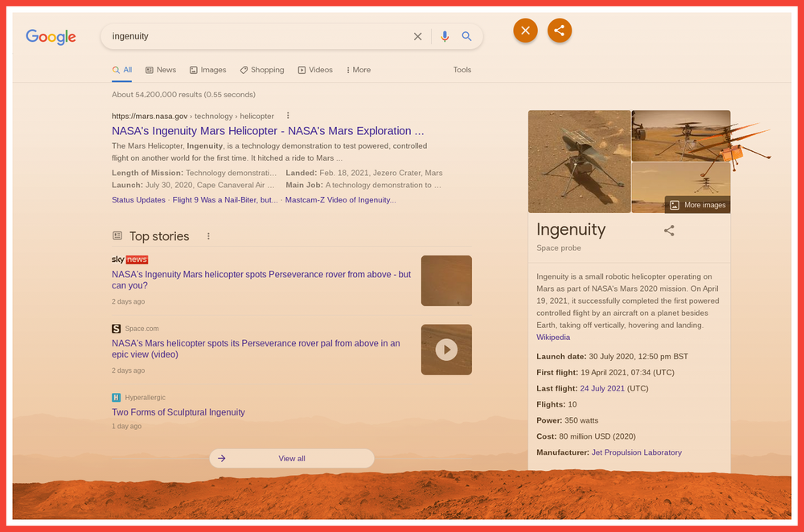Switch to the News tab
The width and height of the screenshot is (804, 532).
click(x=161, y=70)
